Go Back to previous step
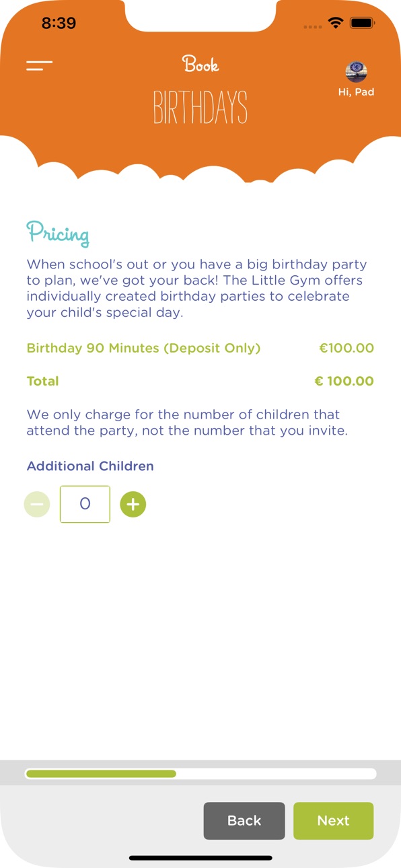401x868 pixels. [x=244, y=820]
